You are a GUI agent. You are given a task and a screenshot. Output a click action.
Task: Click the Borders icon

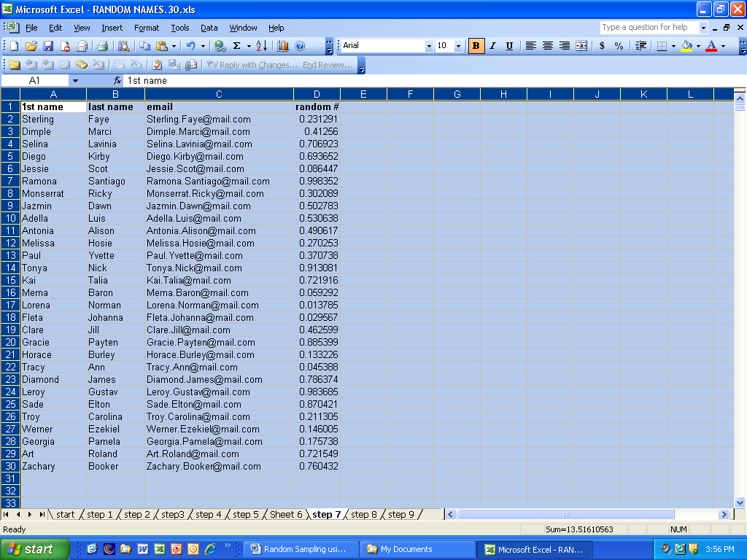click(x=662, y=46)
